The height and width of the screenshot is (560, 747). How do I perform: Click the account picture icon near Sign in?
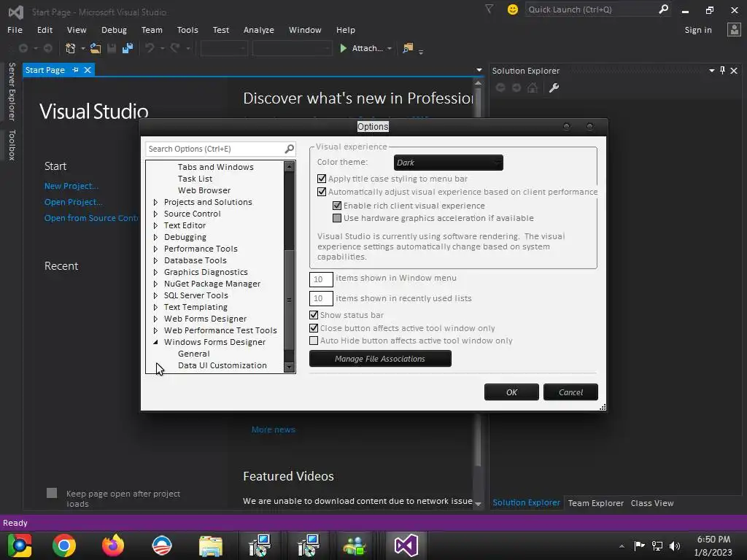(734, 29)
